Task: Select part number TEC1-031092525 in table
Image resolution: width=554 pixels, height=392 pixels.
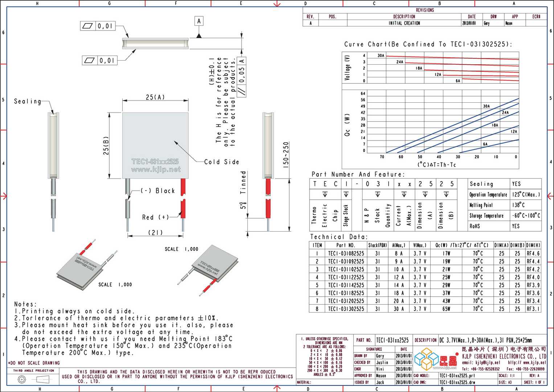Action: pyautogui.click(x=346, y=261)
